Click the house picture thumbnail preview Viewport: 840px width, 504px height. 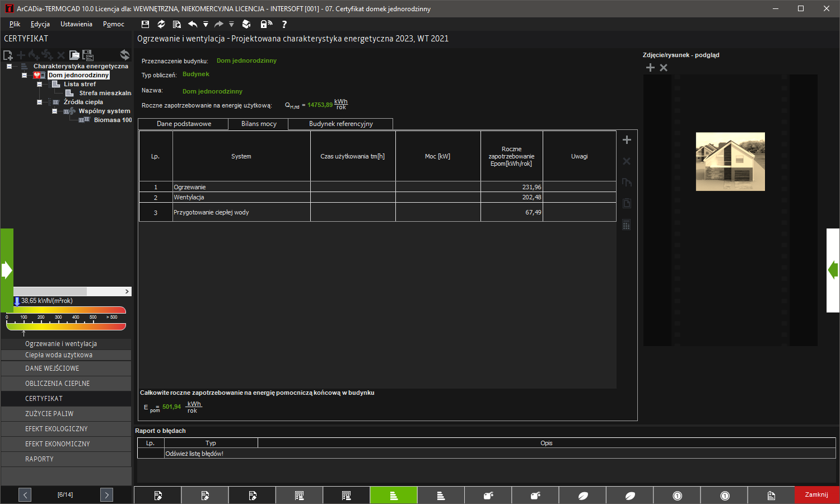point(730,162)
